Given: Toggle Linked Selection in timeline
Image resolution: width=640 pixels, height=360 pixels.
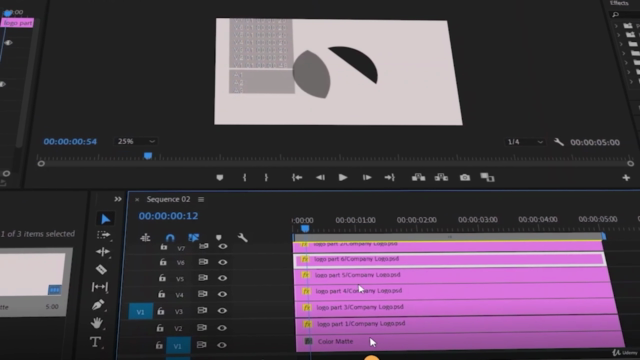Looking at the screenshot, I should 193,238.
